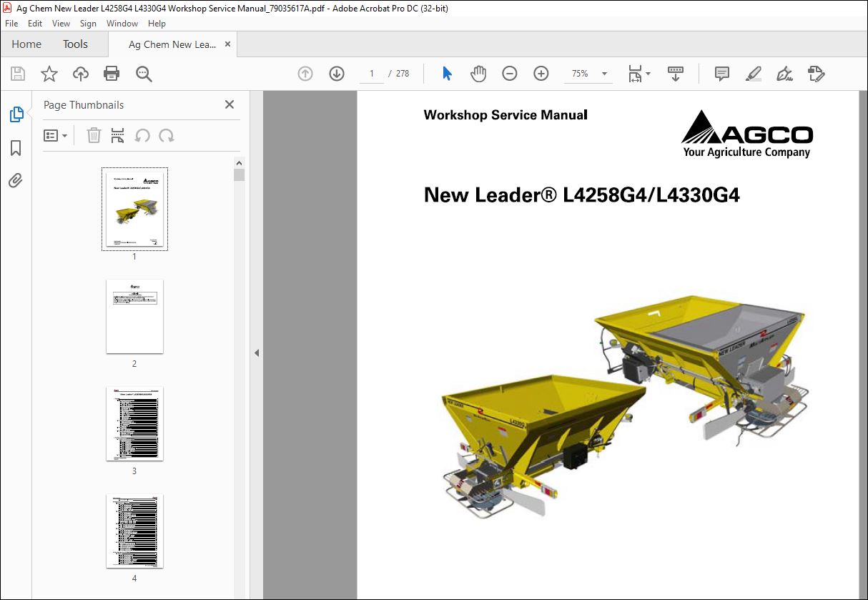Close the Ag Chem document tab

(228, 44)
